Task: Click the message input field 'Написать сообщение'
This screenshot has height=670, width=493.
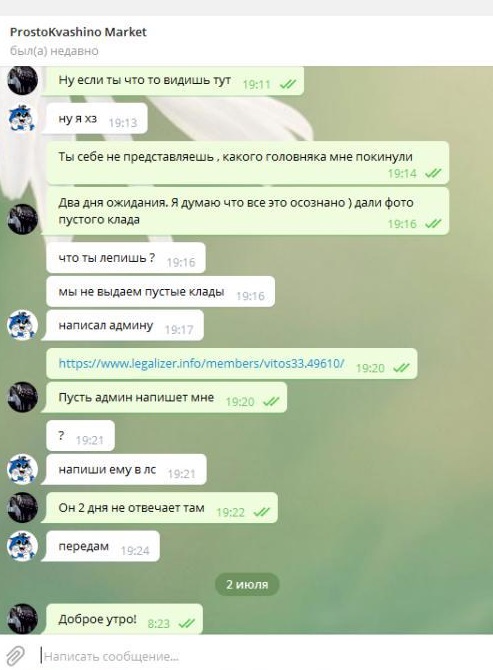Action: [x=265, y=656]
